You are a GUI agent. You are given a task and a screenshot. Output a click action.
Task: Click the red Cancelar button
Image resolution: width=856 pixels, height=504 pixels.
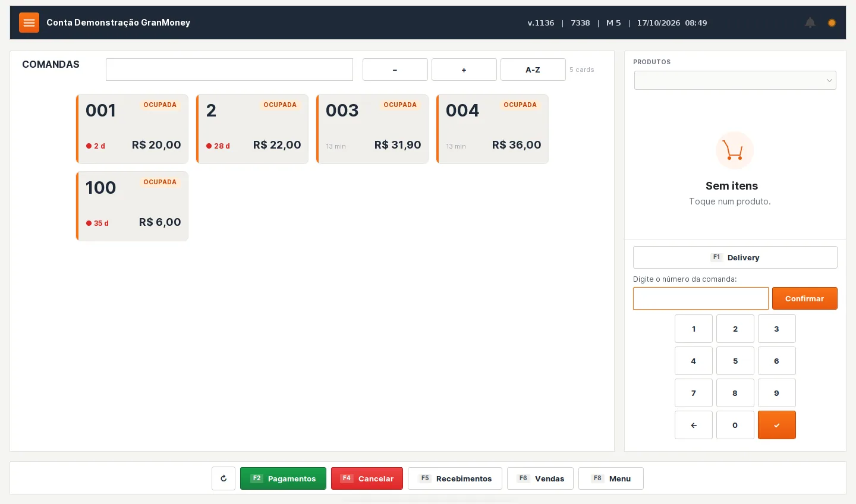367,478
